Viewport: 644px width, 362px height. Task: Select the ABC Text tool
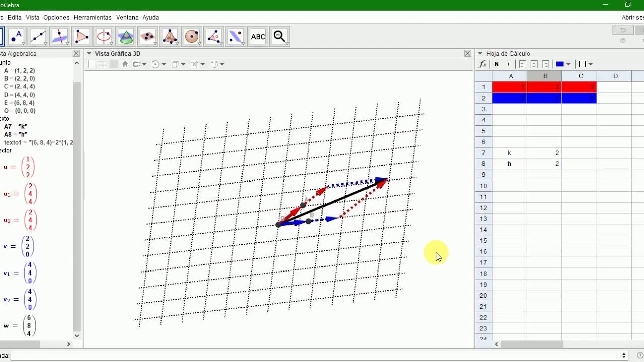click(258, 37)
